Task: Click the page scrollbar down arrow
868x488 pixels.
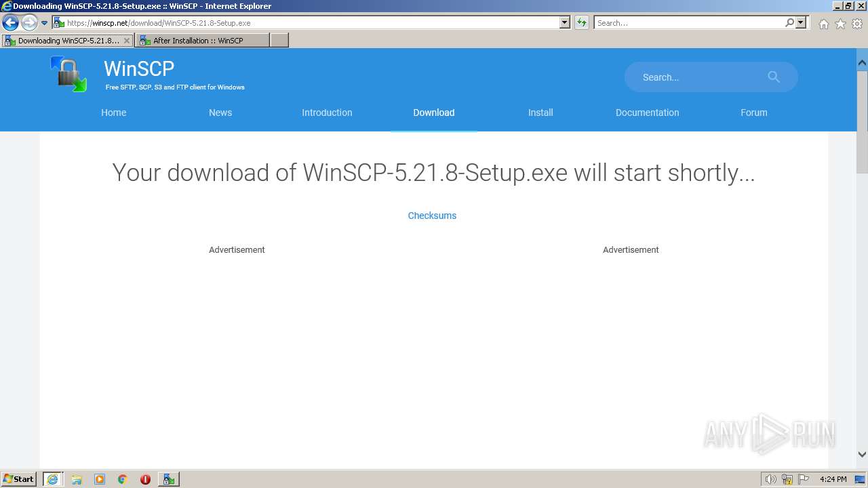Action: 862,455
